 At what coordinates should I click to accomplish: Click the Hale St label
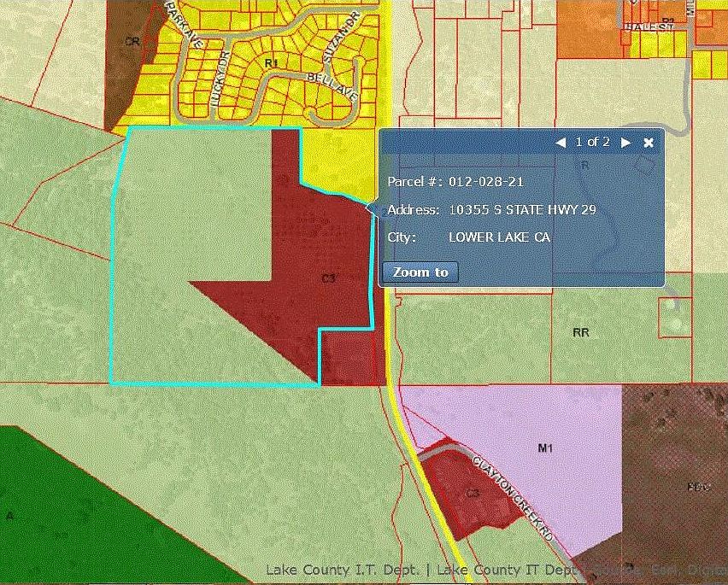coord(649,27)
